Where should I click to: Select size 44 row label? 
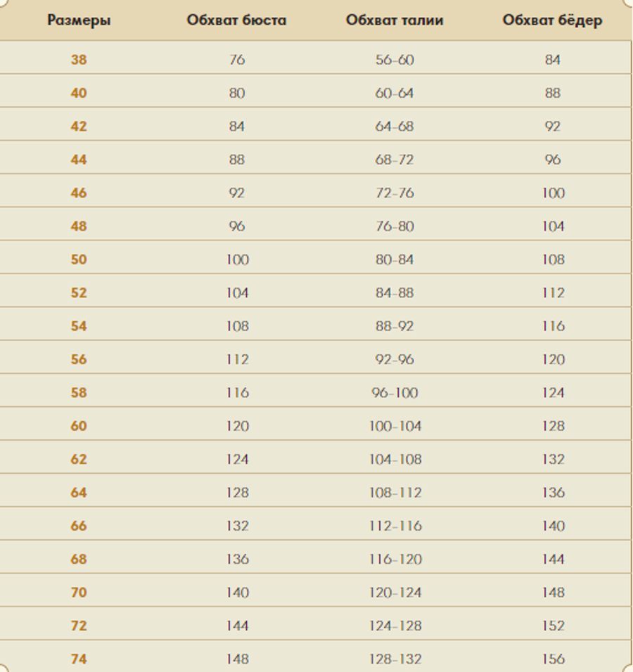click(x=79, y=160)
